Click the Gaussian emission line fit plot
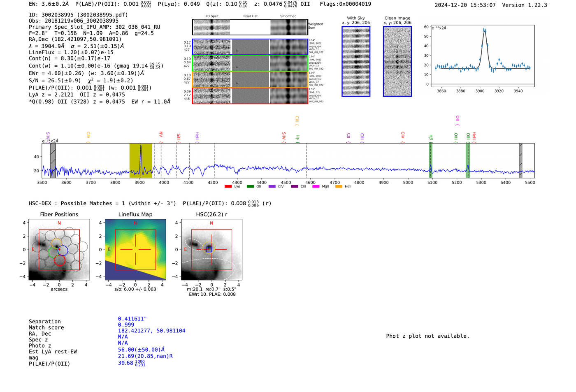The height and width of the screenshot is (392, 576). 482,56
